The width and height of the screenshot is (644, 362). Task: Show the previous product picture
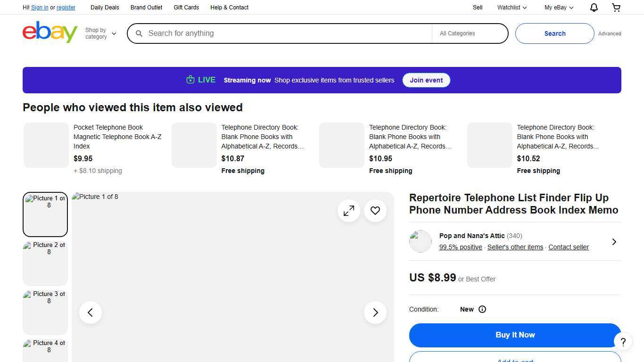click(x=90, y=312)
